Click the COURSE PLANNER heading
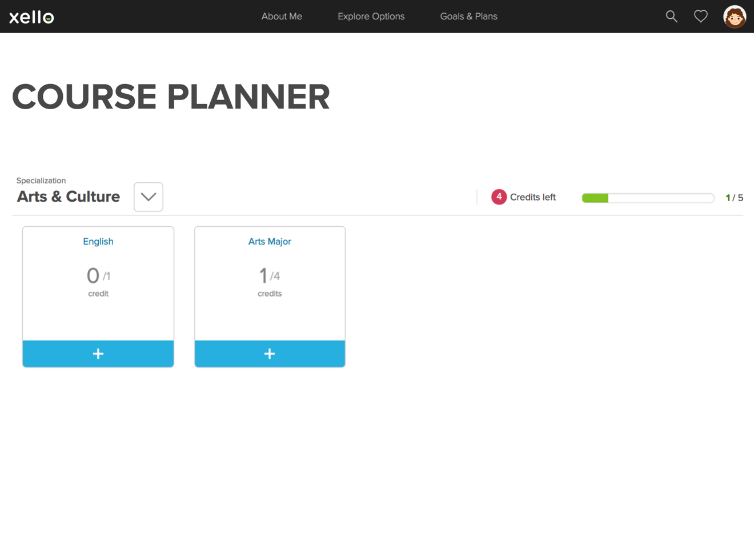This screenshot has height=560, width=754. tap(171, 96)
